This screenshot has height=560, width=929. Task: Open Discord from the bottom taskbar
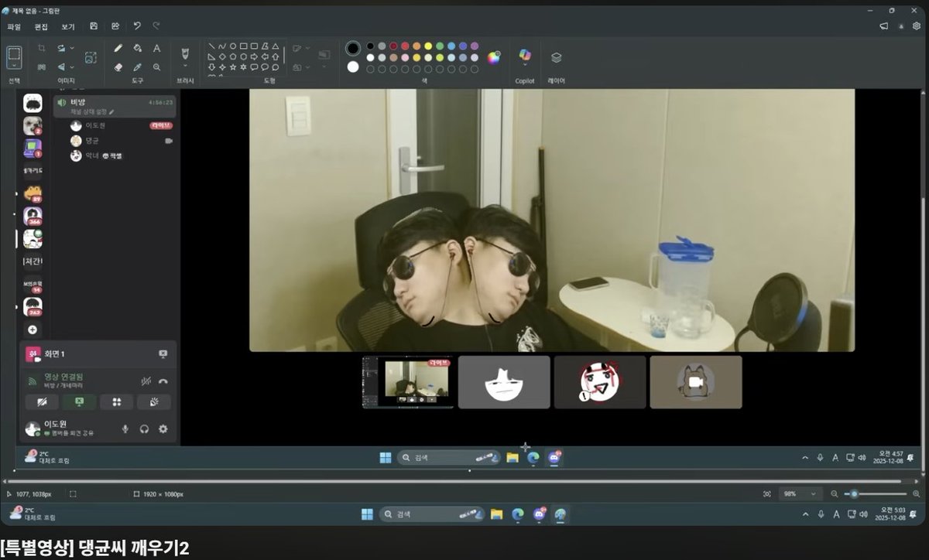click(540, 514)
